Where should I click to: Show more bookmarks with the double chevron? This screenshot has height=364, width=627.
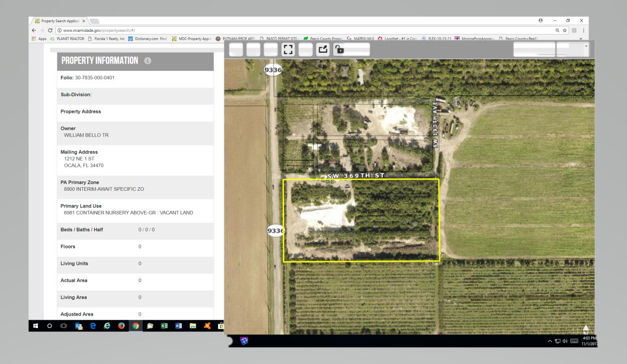581,39
